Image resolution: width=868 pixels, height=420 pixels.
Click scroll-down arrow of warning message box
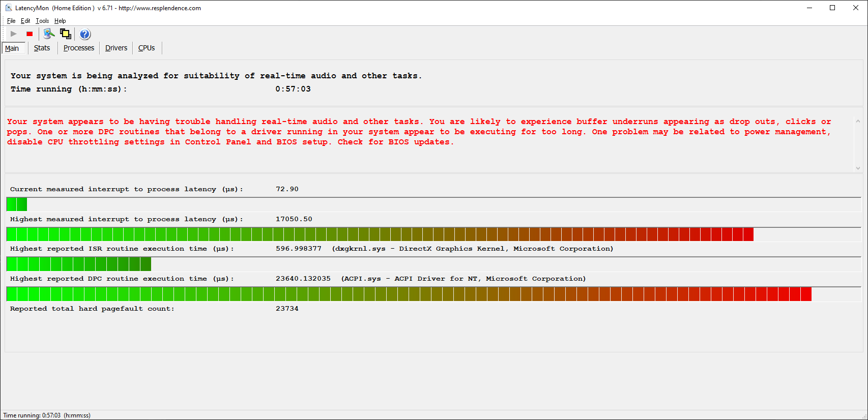click(x=858, y=168)
